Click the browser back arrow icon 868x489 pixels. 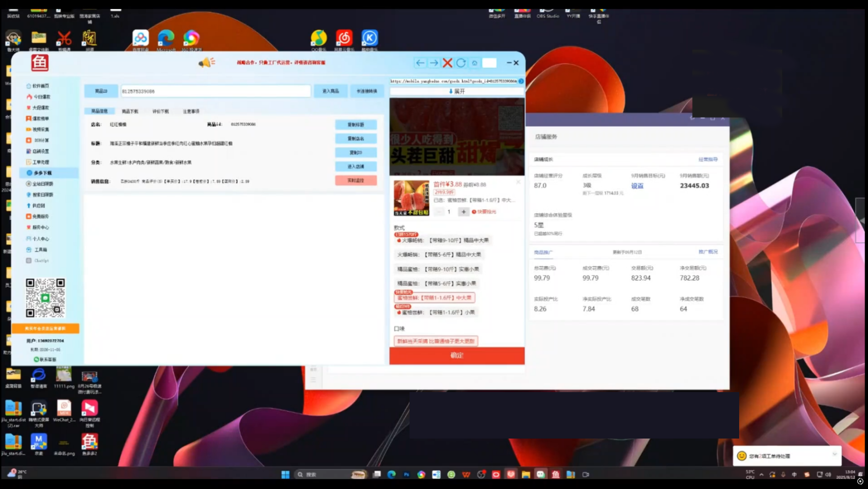pos(420,63)
